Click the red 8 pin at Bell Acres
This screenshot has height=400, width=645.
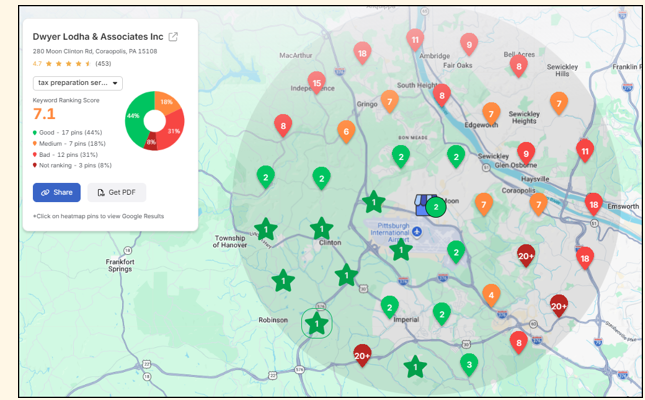[519, 66]
